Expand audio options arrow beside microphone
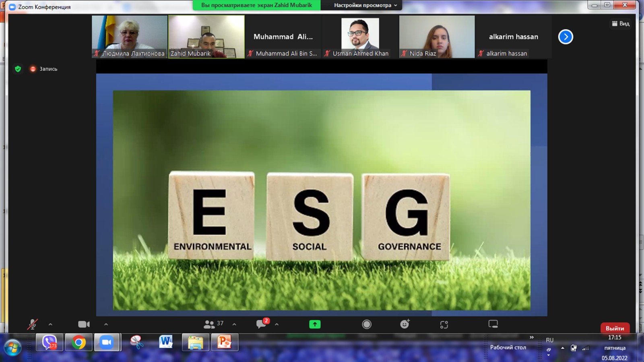Viewport: 644px width, 362px height. tap(50, 324)
